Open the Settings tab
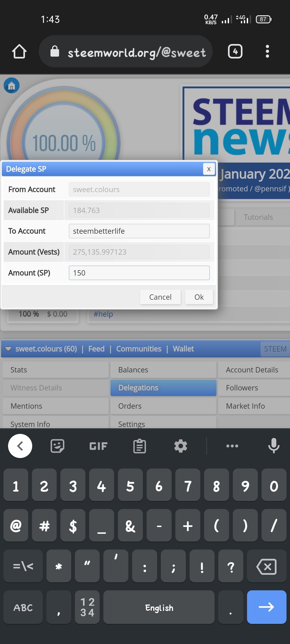This screenshot has width=290, height=644. click(163, 423)
